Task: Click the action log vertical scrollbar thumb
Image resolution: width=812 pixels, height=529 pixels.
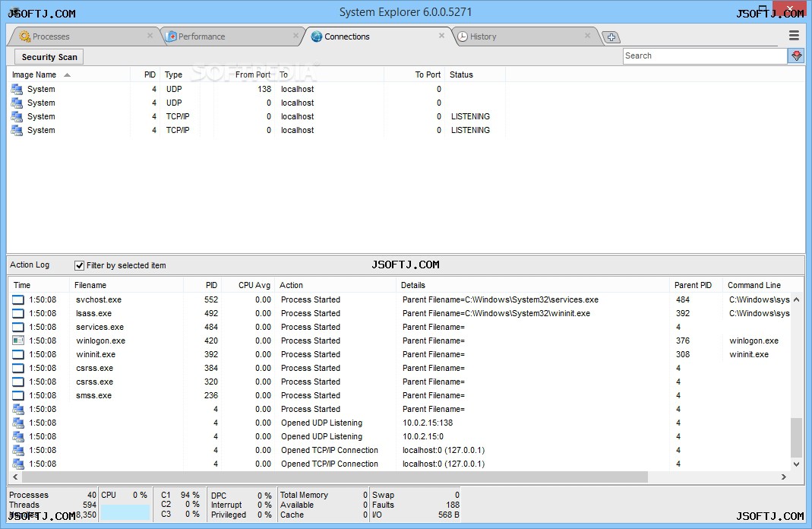Action: (797, 438)
